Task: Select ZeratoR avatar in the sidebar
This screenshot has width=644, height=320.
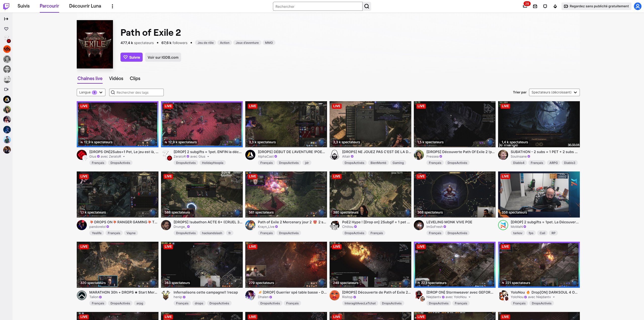Action: point(7,39)
